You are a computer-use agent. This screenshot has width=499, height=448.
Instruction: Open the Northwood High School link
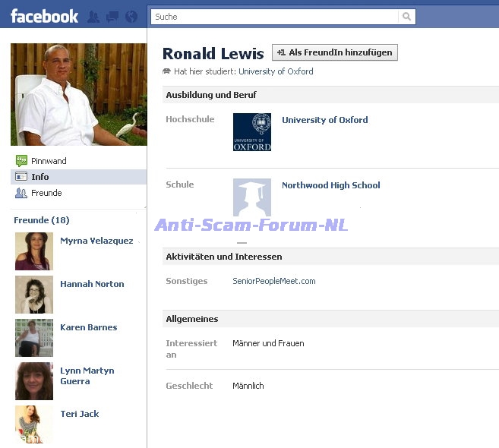(x=330, y=185)
